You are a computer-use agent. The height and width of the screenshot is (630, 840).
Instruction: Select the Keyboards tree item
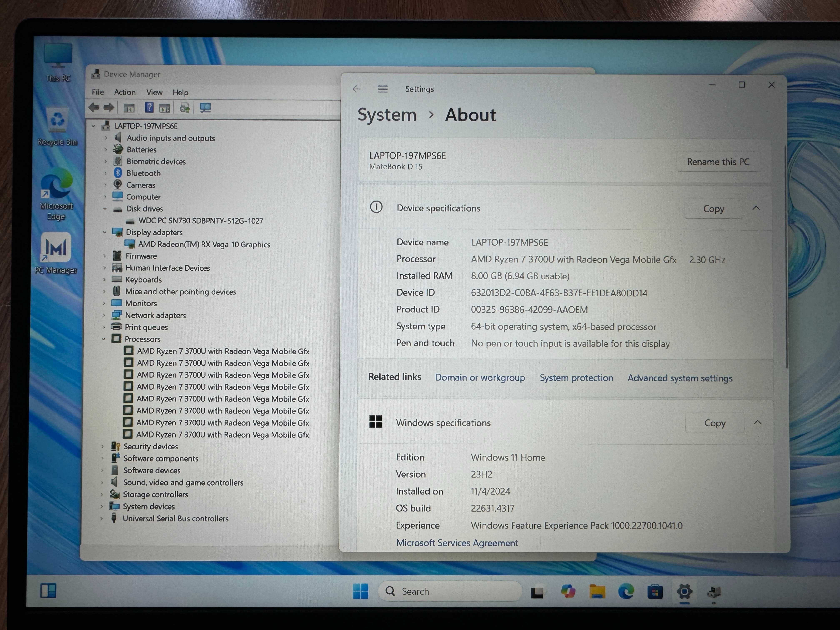coord(144,280)
